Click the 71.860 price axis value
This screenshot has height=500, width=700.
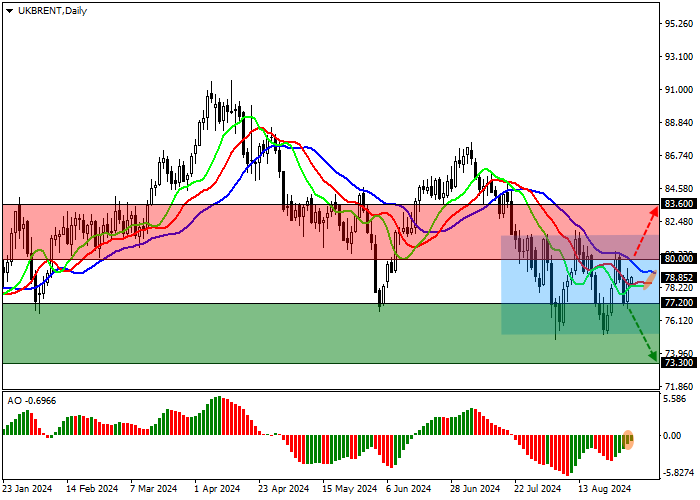679,387
